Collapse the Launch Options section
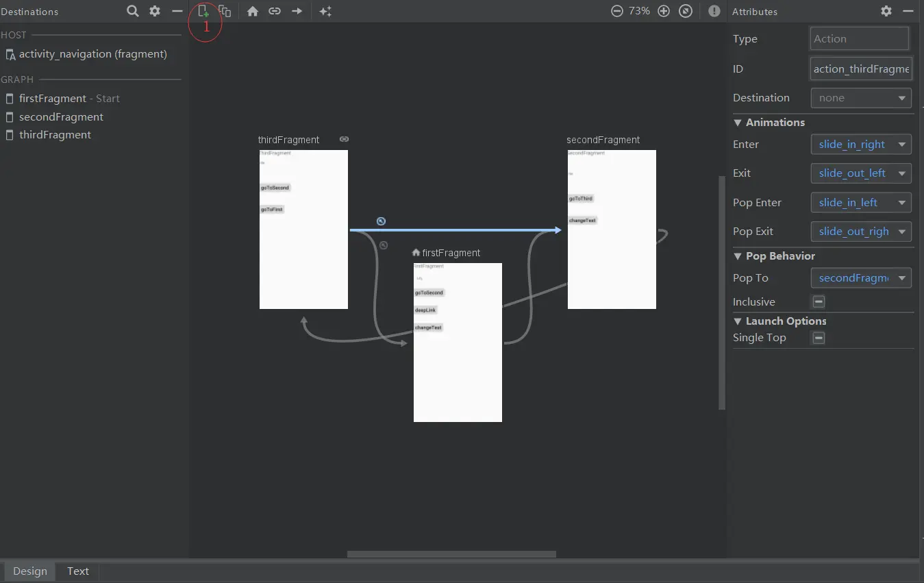Image resolution: width=924 pixels, height=583 pixels. 738,321
